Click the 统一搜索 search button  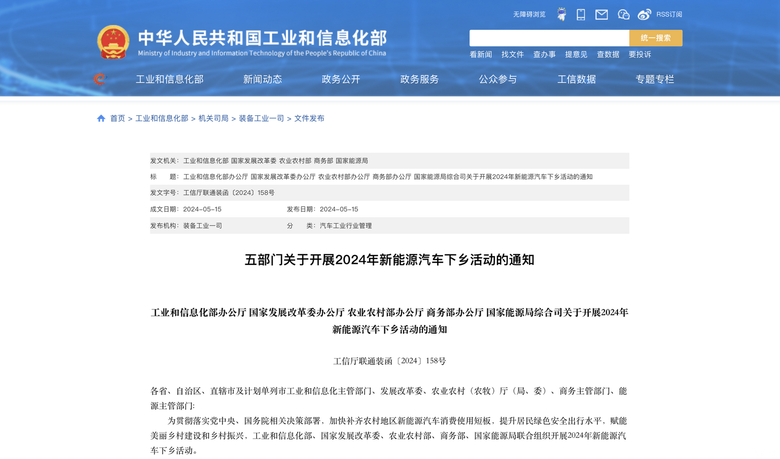(656, 38)
